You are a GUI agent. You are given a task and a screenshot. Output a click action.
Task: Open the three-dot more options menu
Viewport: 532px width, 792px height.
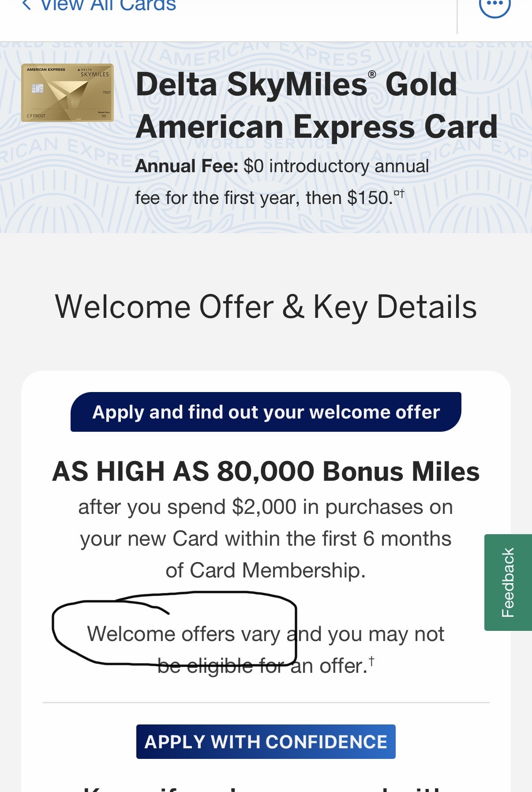coord(495,5)
